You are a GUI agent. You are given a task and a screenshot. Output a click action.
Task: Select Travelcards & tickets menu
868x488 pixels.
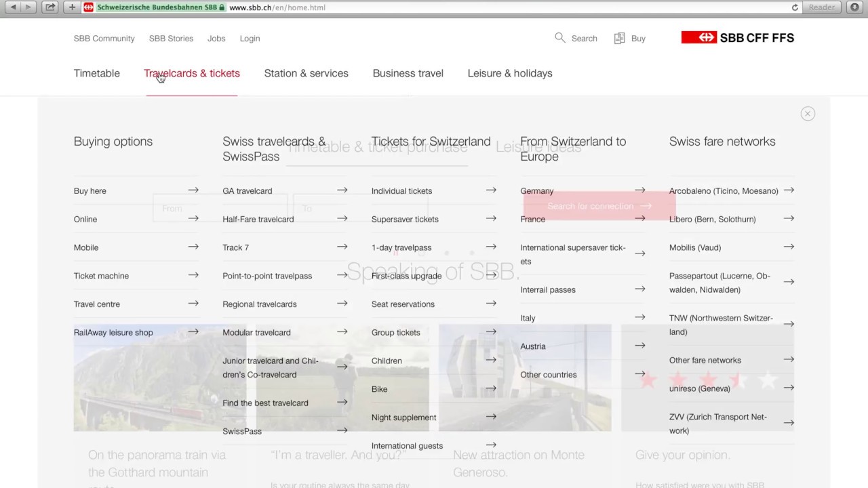tap(192, 73)
